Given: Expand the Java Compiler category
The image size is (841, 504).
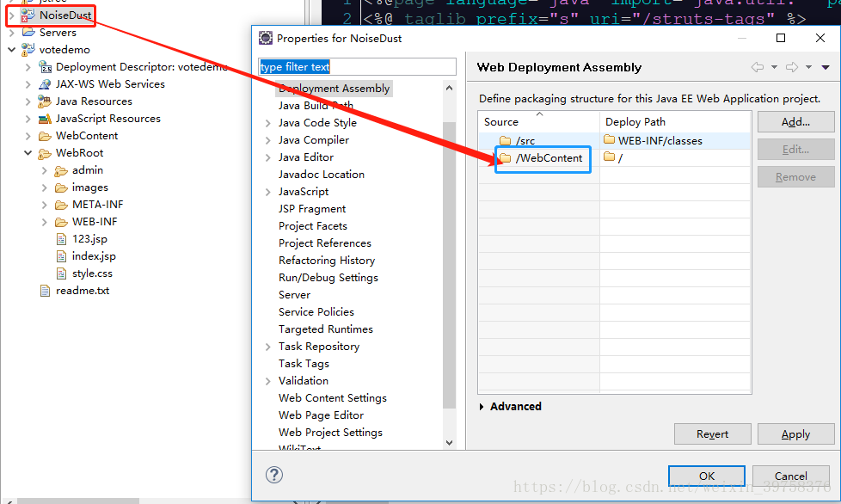Looking at the screenshot, I should (267, 140).
